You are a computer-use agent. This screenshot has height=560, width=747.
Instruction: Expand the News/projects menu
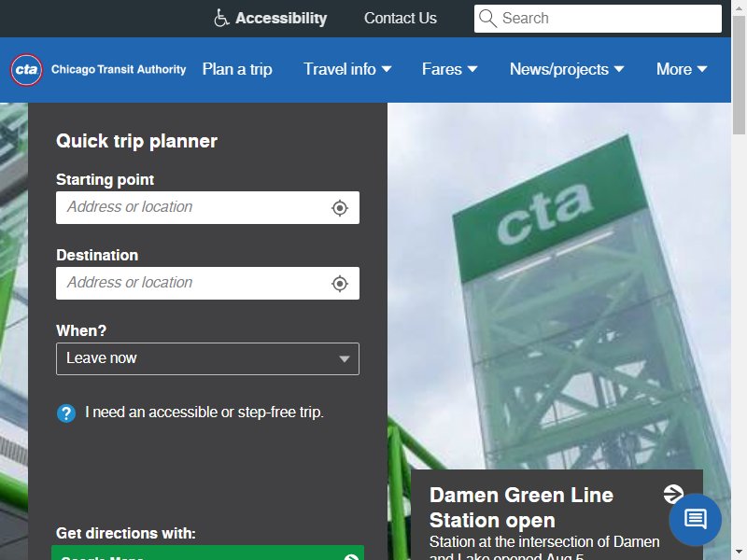(567, 69)
